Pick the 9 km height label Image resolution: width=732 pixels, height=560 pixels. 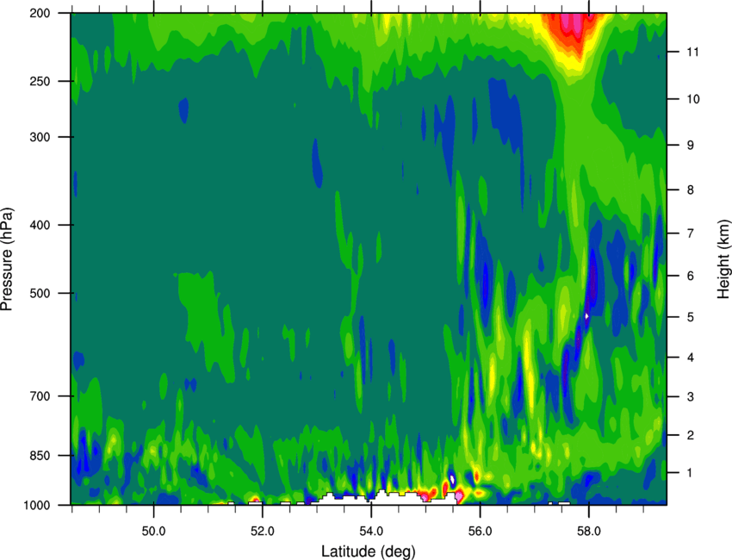point(691,146)
